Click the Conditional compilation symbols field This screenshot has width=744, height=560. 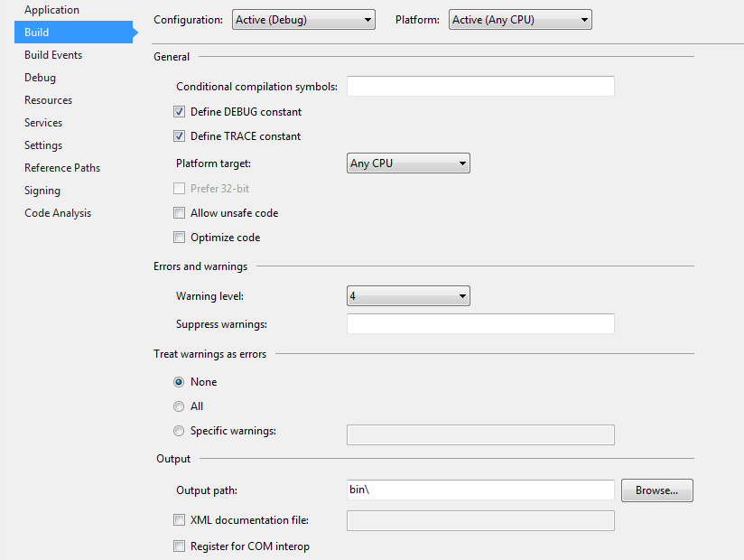(480, 87)
